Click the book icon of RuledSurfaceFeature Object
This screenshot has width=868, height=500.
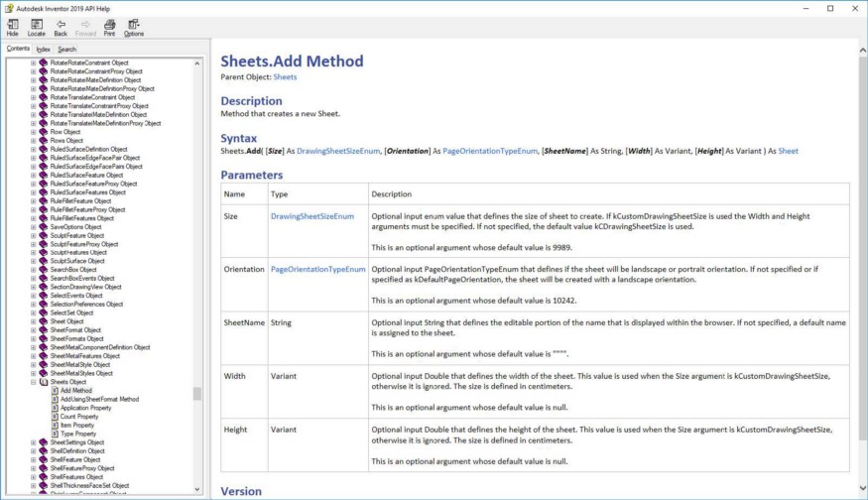(44, 175)
